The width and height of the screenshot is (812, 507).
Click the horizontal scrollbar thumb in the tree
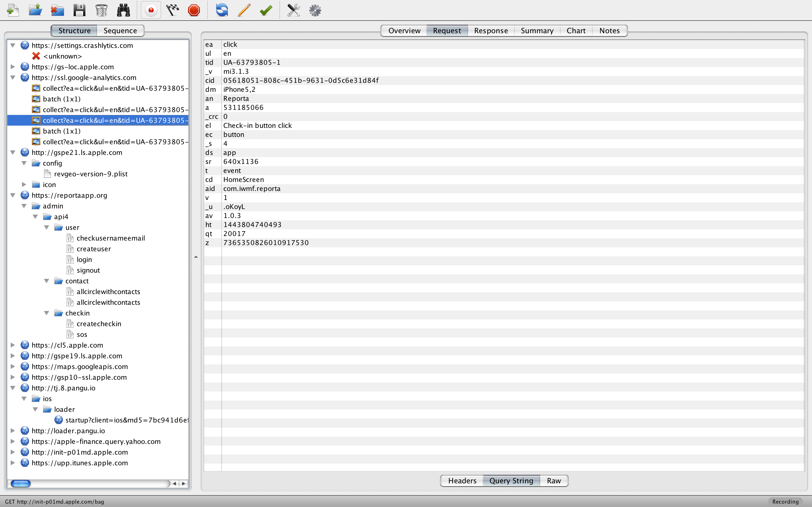[x=21, y=483]
